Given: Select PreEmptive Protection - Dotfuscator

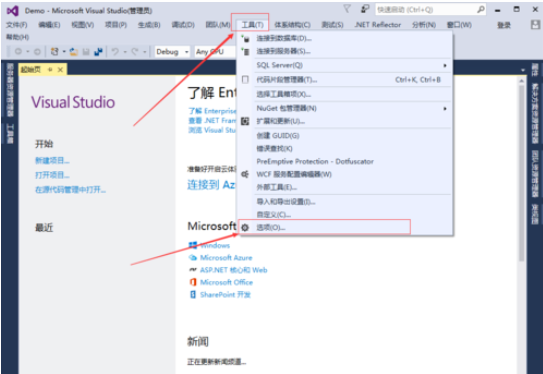Looking at the screenshot, I should coord(345,161).
